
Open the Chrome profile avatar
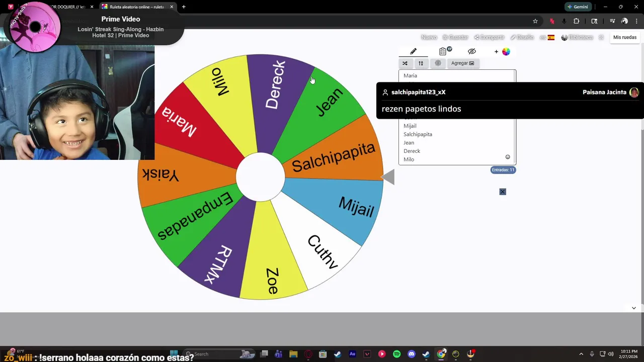624,21
